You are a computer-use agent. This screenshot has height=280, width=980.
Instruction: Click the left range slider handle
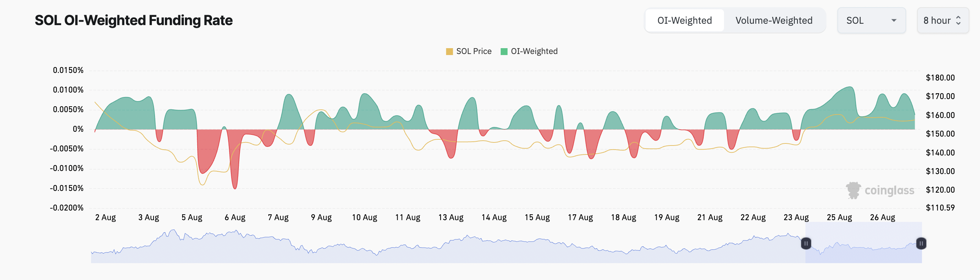(806, 244)
